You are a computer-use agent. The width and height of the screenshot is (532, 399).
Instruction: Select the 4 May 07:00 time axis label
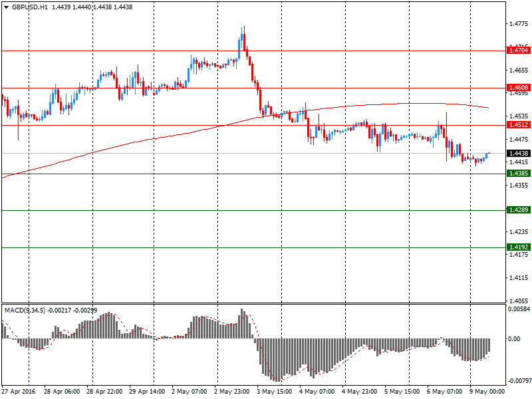click(317, 392)
